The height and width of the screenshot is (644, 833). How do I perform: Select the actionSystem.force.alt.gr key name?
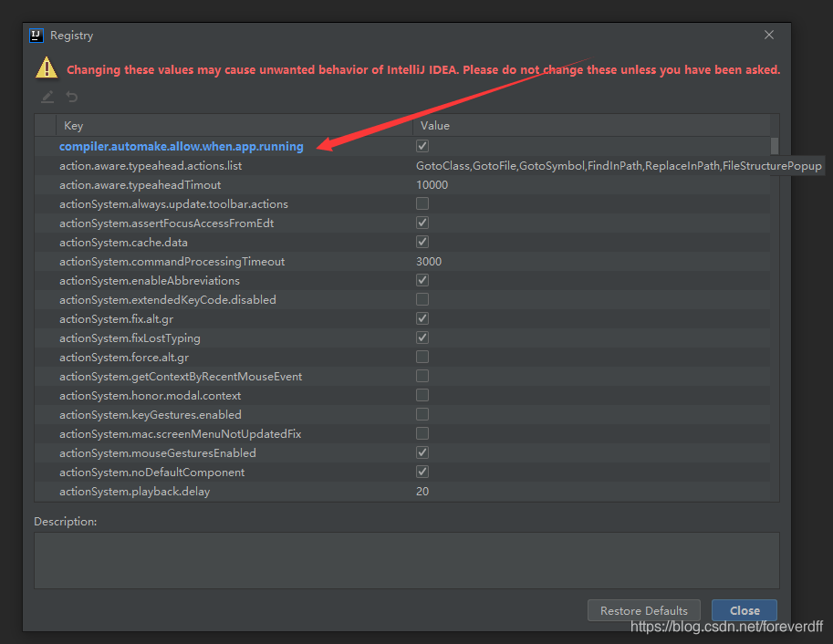pos(124,357)
